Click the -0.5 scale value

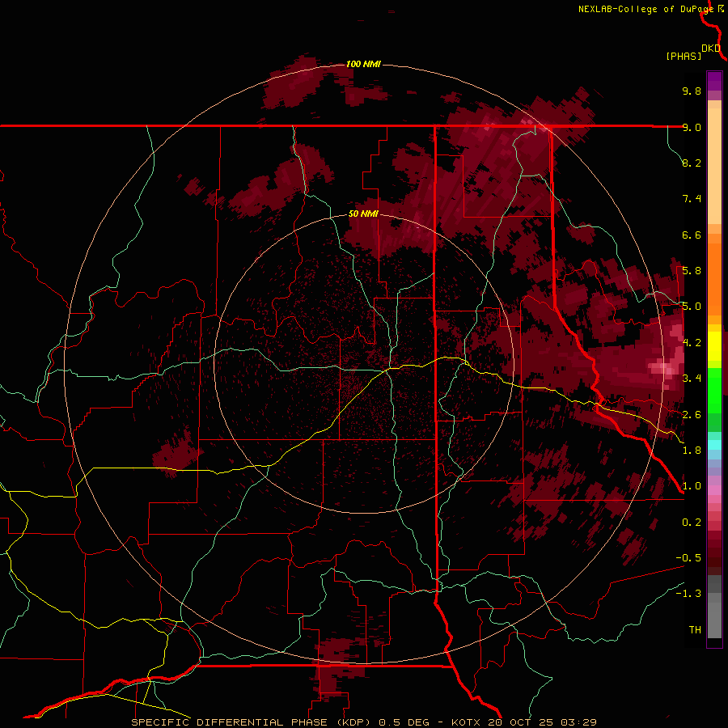[x=688, y=558]
